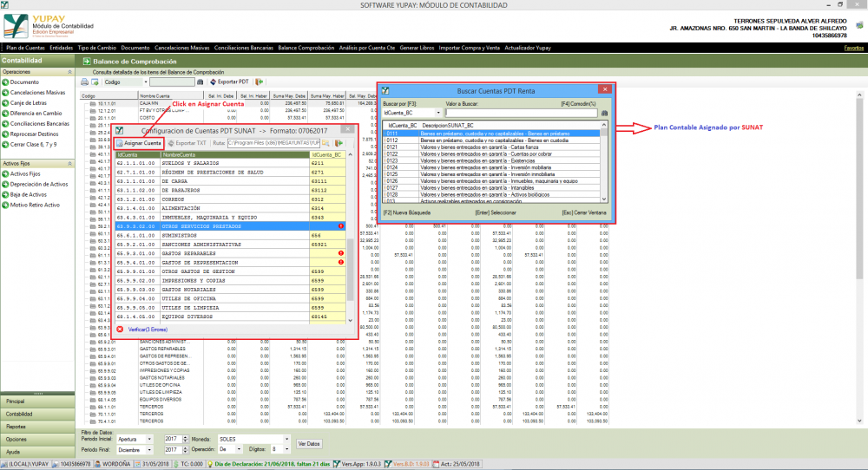Open the Operación De dropdown
The width and height of the screenshot is (868, 470).
pos(239,449)
